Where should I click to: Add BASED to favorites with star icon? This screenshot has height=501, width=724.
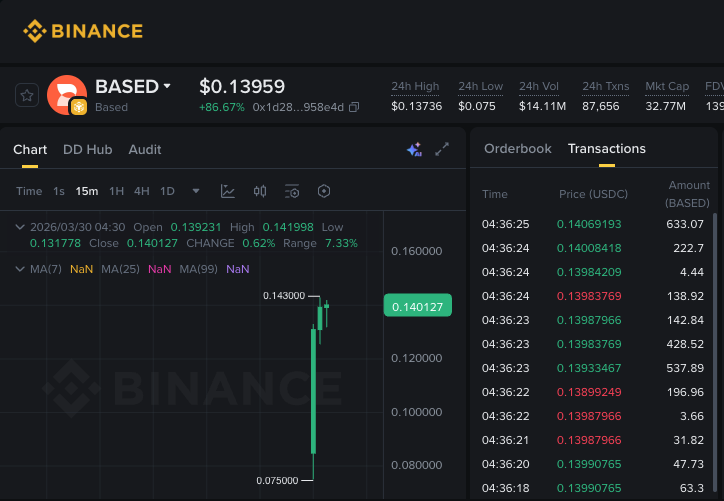point(27,96)
